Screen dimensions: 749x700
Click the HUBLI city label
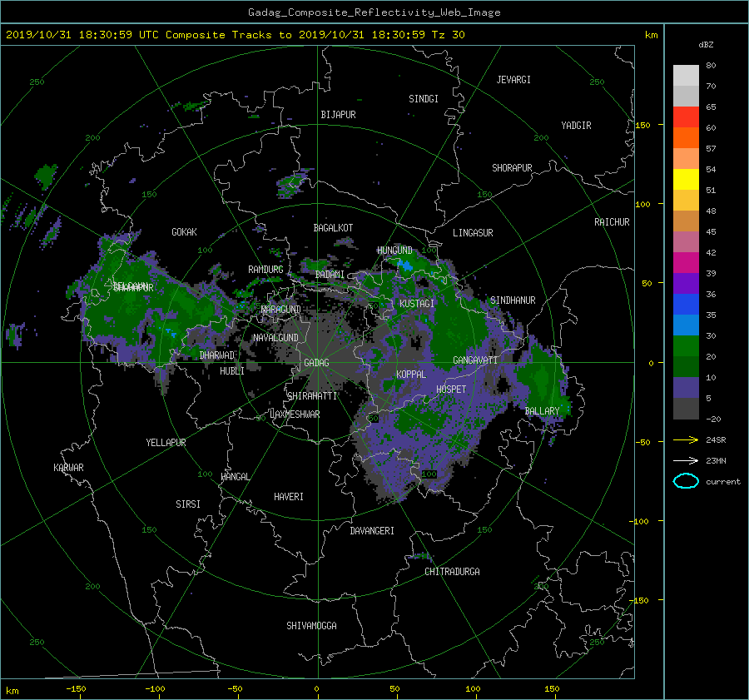click(x=232, y=371)
